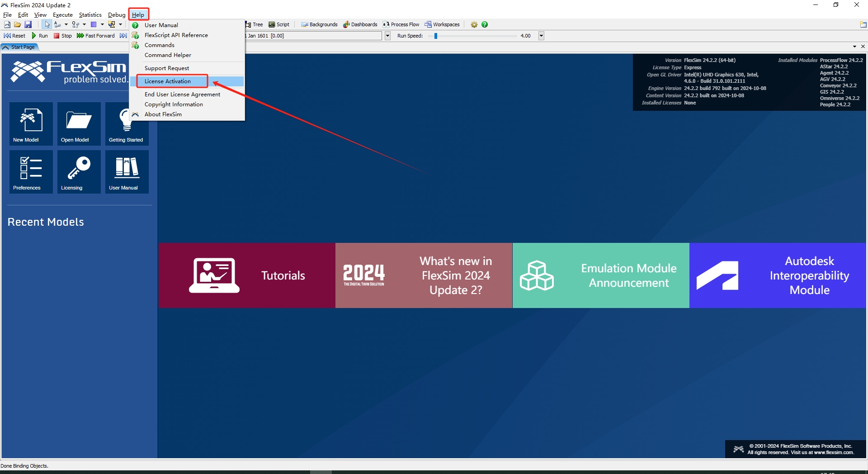This screenshot has height=474, width=868.
Task: Click the Run Speed slider handle
Action: [436, 36]
